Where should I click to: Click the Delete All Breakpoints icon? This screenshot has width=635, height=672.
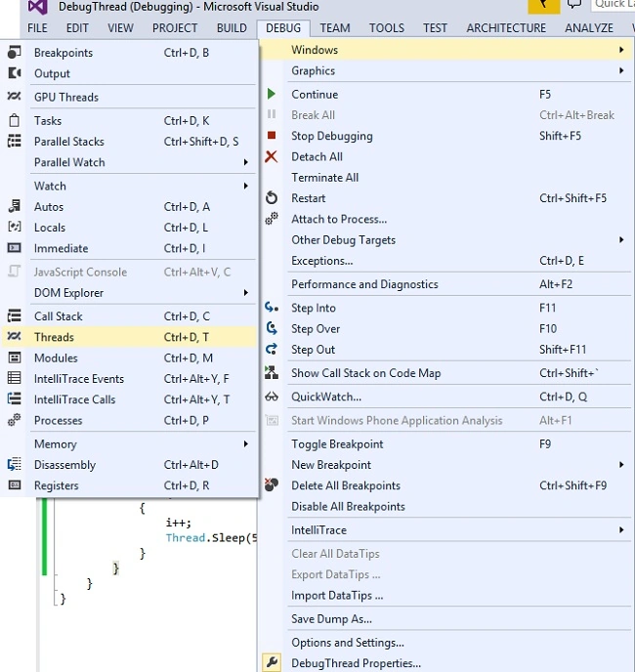coord(272,484)
